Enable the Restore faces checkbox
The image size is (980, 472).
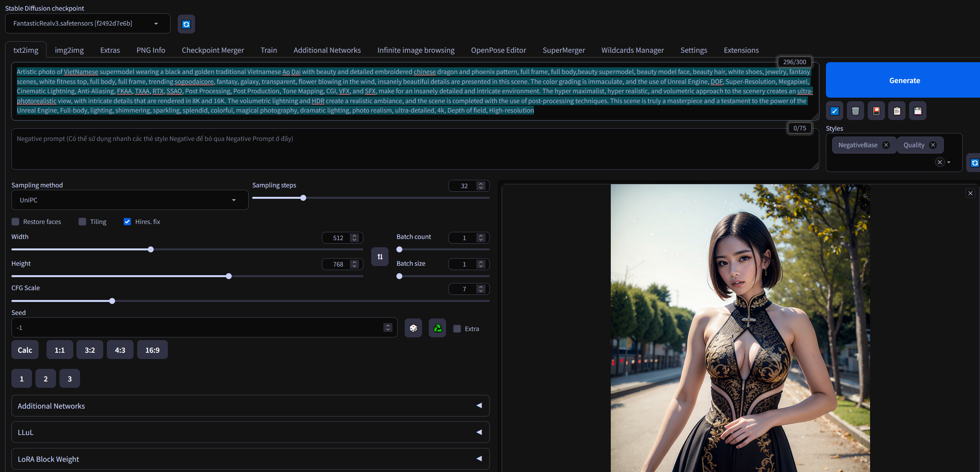tap(15, 222)
